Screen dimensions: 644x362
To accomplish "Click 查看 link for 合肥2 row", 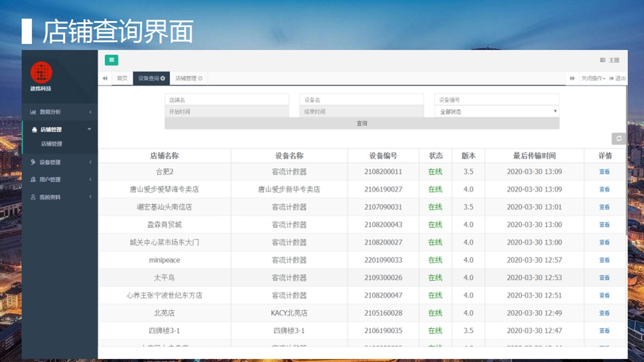I will click(604, 172).
